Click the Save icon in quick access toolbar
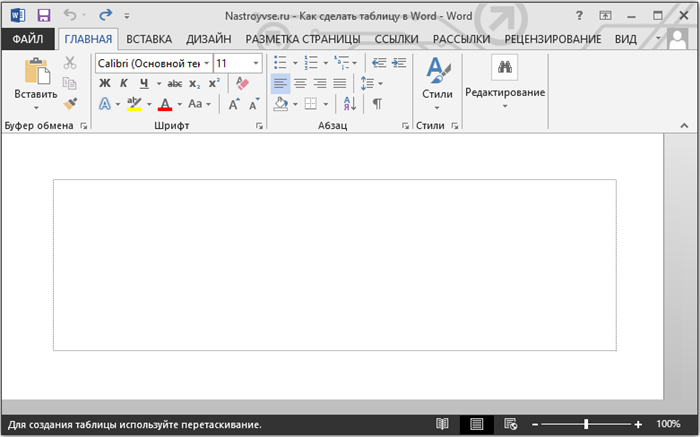 [43, 16]
